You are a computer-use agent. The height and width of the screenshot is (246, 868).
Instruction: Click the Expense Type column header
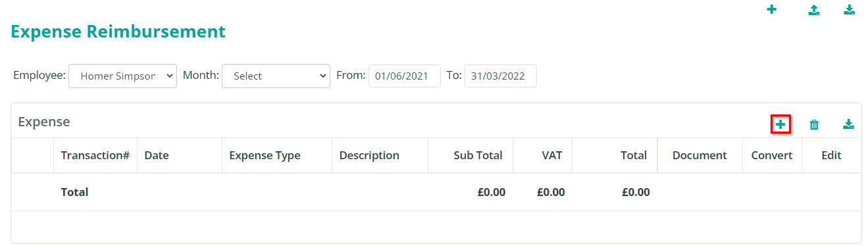265,155
